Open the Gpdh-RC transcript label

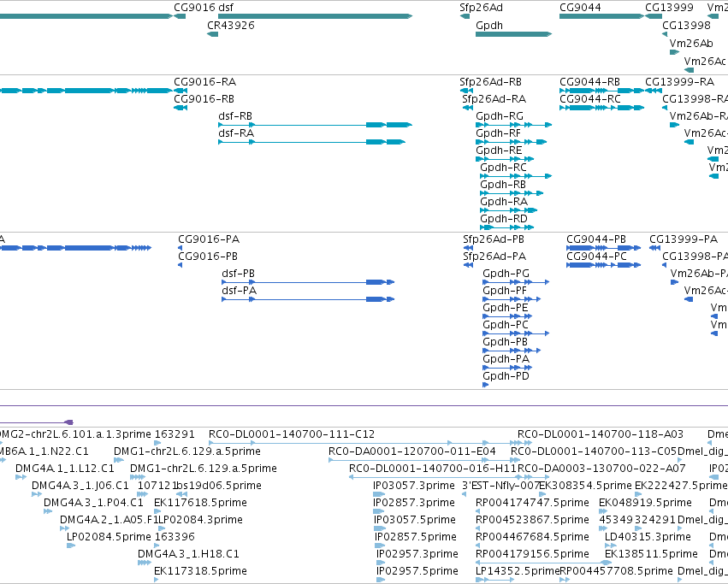503,168
